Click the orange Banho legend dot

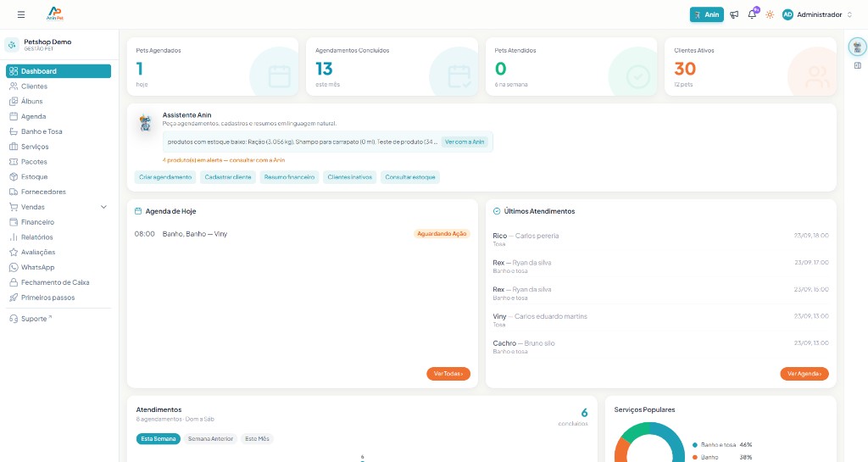click(695, 458)
